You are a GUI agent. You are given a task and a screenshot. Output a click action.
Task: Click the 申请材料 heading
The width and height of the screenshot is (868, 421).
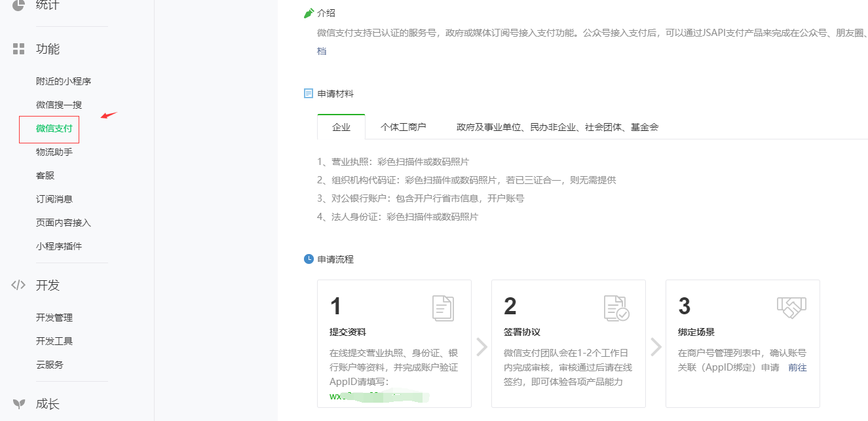[335, 94]
